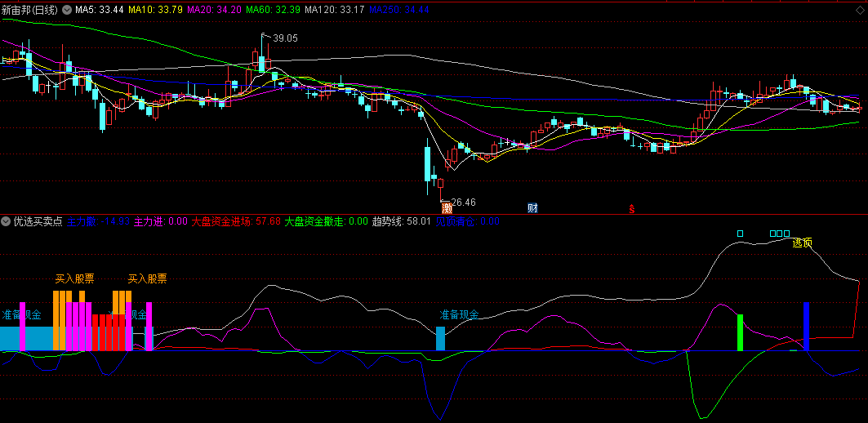This screenshot has width=868, height=423.
Task: Select the green MA60: 32.39 label
Action: point(273,10)
